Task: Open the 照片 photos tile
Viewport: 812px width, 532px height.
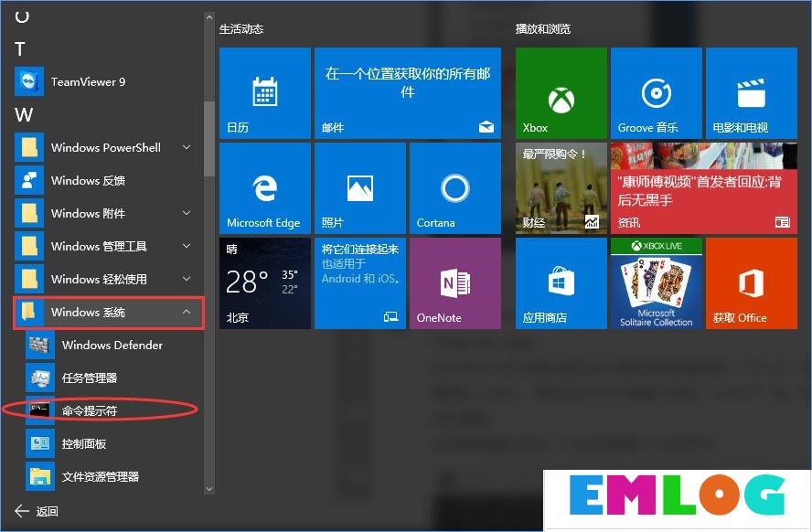Action: coord(360,188)
